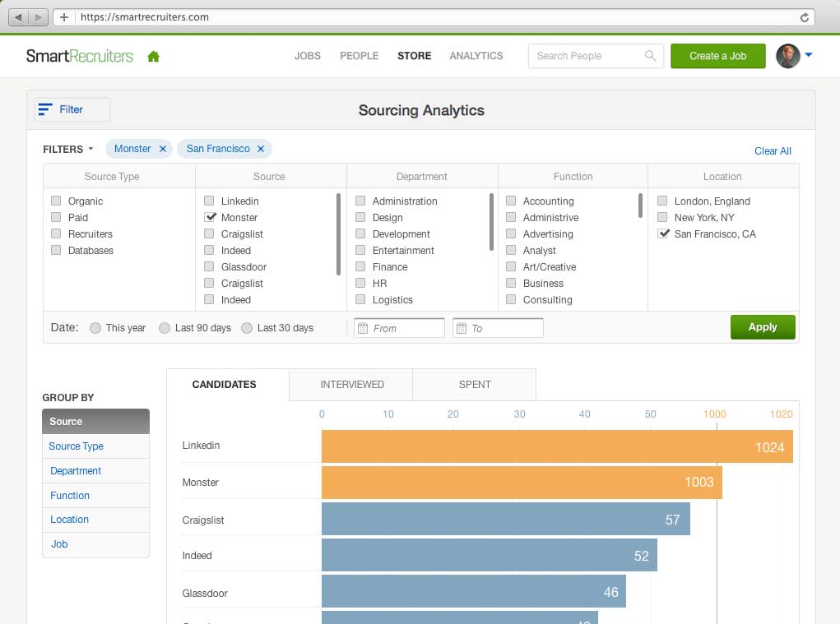Screen dimensions: 840x624
Task: Check the Finance department
Action: click(x=360, y=266)
